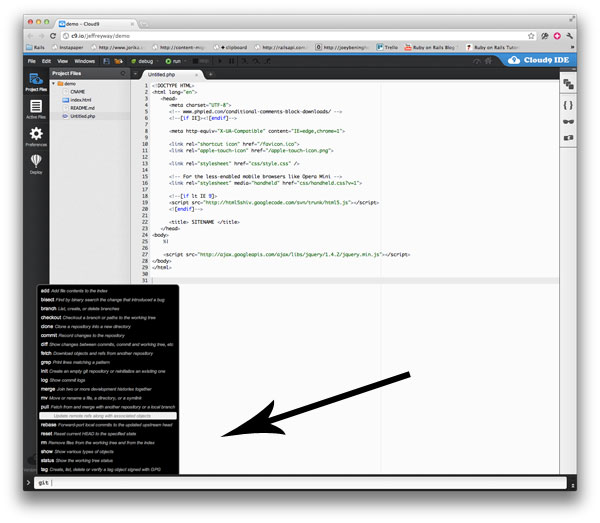The height and width of the screenshot is (523, 600).
Task: Click the Cloud9 IDE logo
Action: (x=539, y=60)
